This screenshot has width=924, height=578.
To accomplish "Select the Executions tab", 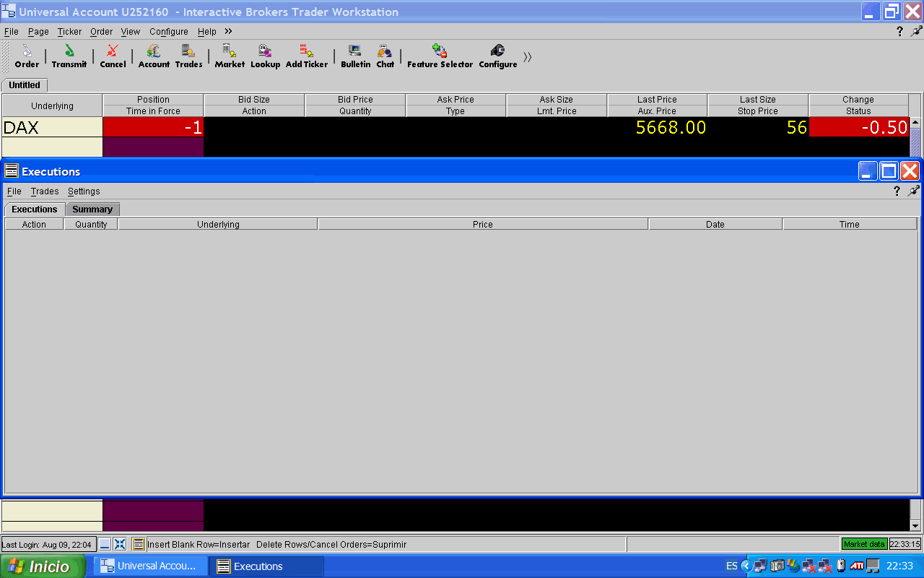I will 34,210.
